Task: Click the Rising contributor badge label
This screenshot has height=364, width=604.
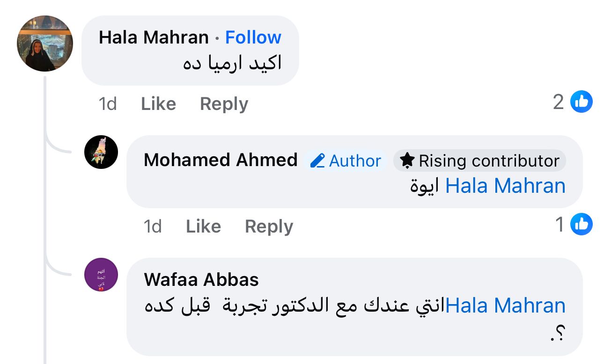Action: click(x=489, y=161)
